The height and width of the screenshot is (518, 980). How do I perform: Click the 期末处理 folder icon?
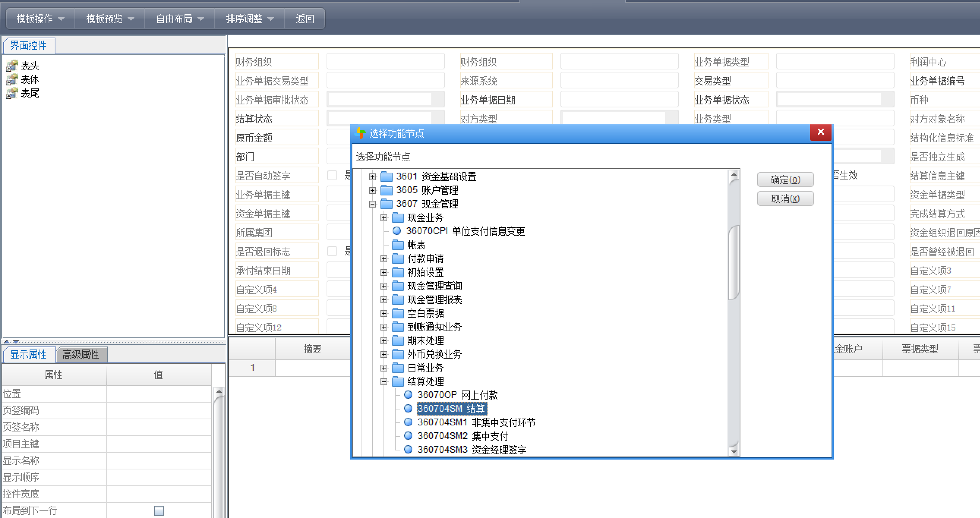tap(398, 340)
